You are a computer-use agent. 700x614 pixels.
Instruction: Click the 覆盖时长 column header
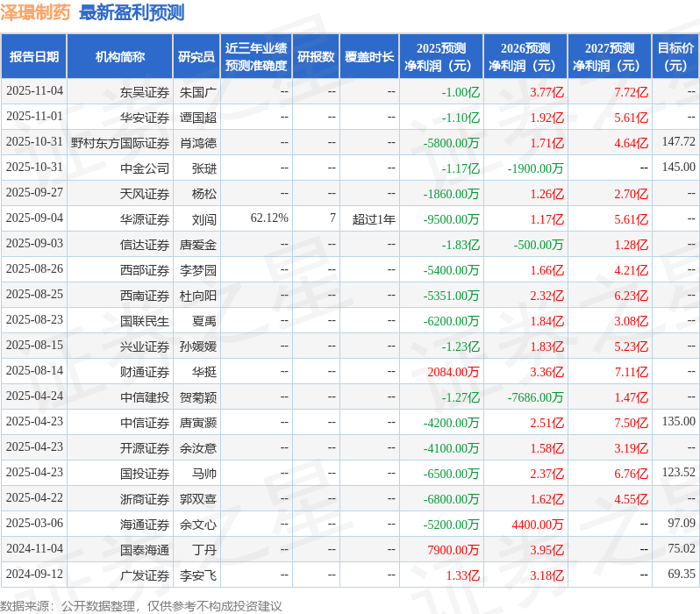[x=369, y=57]
